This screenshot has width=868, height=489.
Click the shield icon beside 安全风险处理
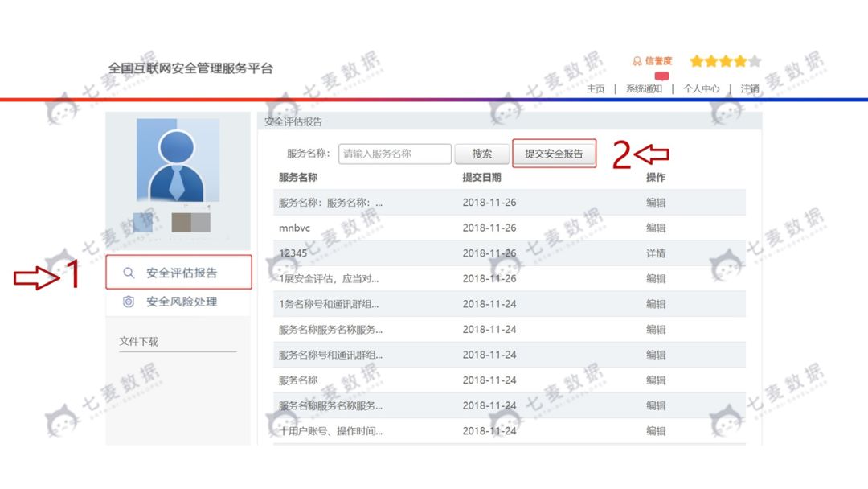point(129,302)
